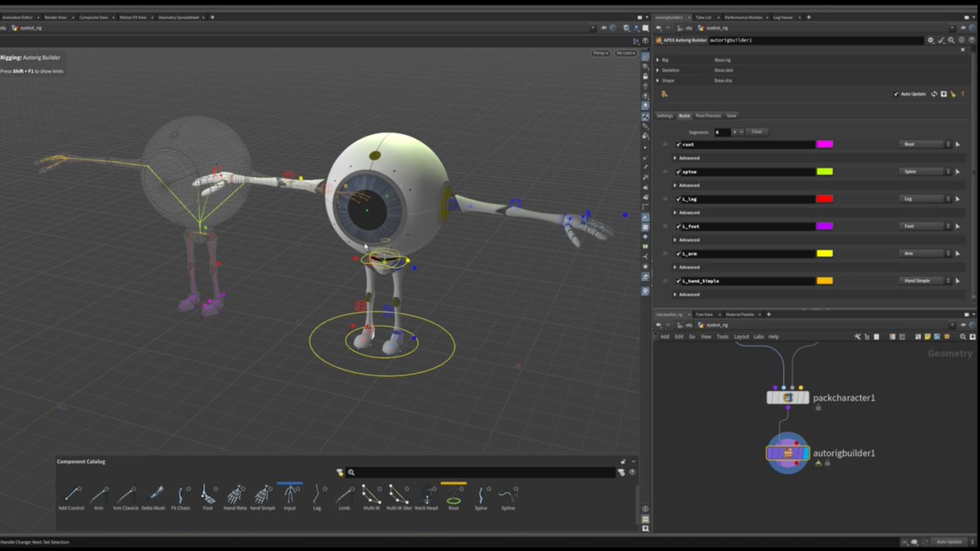Toggle the L_leg segment checkbox
The image size is (980, 551).
(x=679, y=199)
